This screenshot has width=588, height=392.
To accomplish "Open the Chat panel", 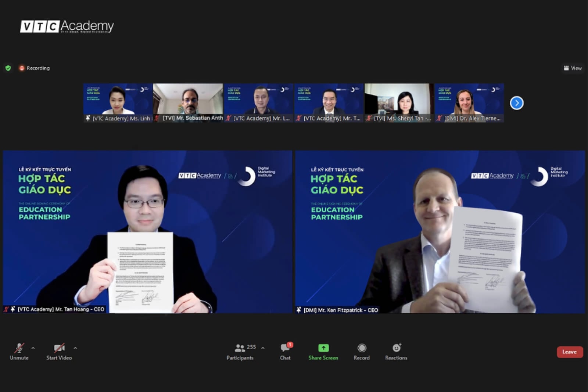I will tap(285, 352).
